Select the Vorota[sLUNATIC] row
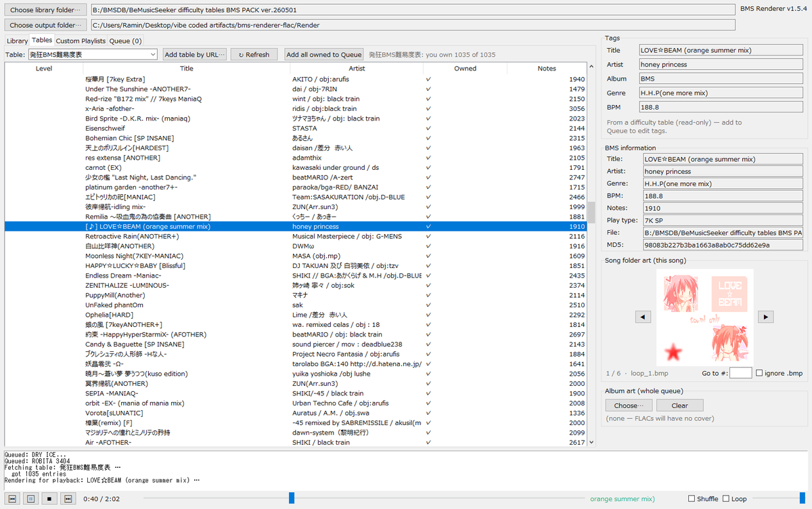The width and height of the screenshot is (812, 509). click(296, 413)
